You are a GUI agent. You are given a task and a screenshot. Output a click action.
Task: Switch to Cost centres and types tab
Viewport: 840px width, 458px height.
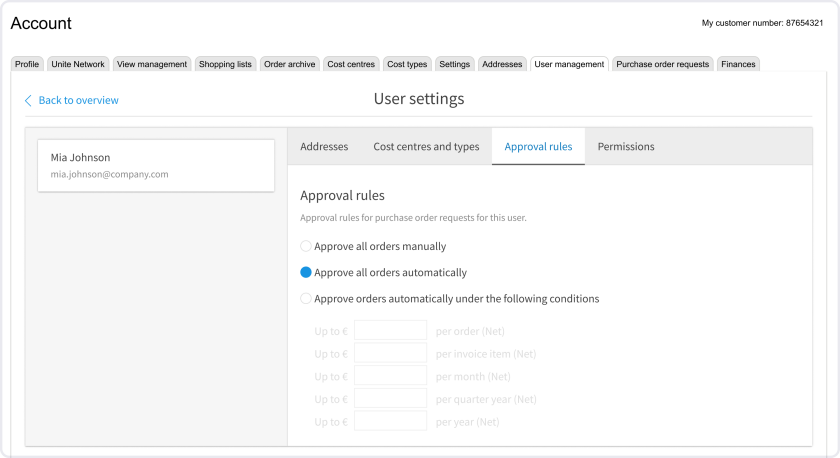coord(426,146)
